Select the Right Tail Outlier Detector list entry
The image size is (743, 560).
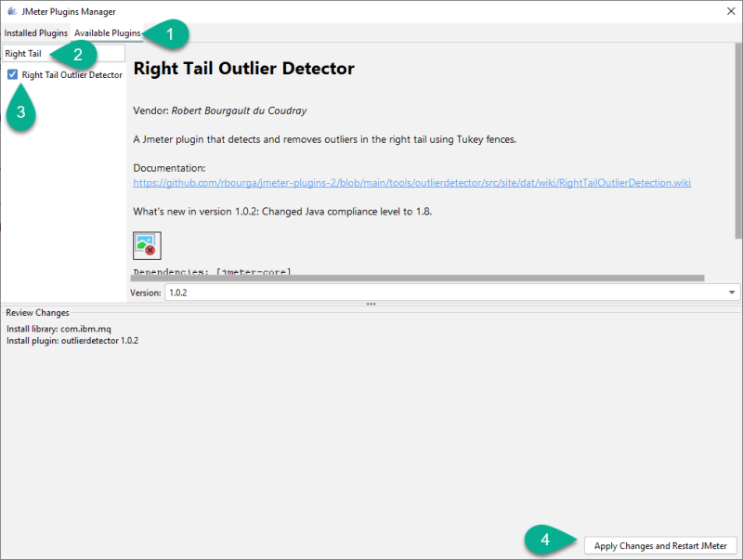[x=72, y=75]
